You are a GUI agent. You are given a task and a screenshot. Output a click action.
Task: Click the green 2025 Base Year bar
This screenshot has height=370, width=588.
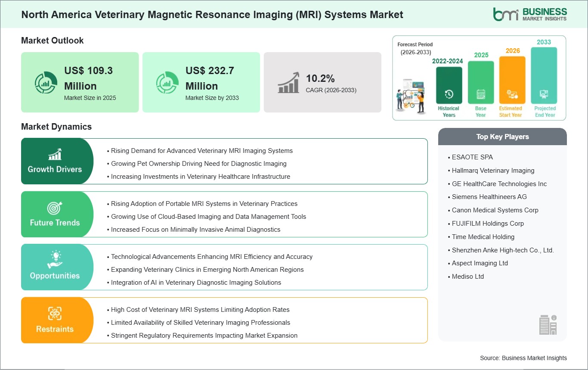pos(481,82)
